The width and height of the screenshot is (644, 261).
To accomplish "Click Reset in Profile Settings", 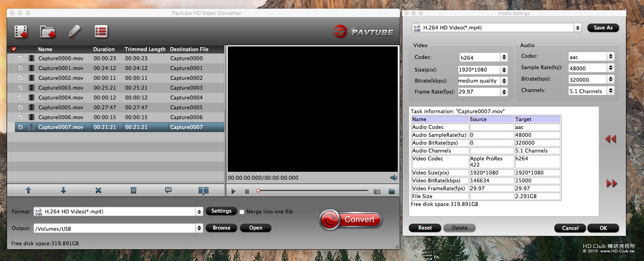I will click(425, 228).
